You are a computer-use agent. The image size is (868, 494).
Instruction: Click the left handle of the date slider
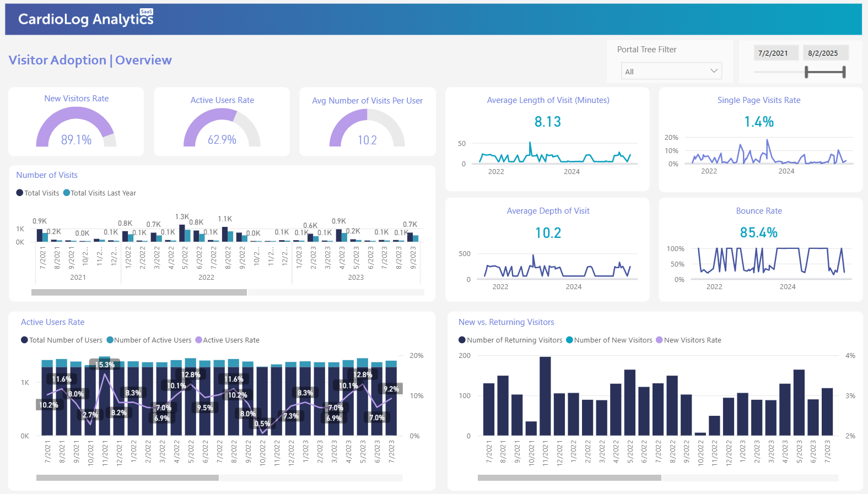(806, 72)
